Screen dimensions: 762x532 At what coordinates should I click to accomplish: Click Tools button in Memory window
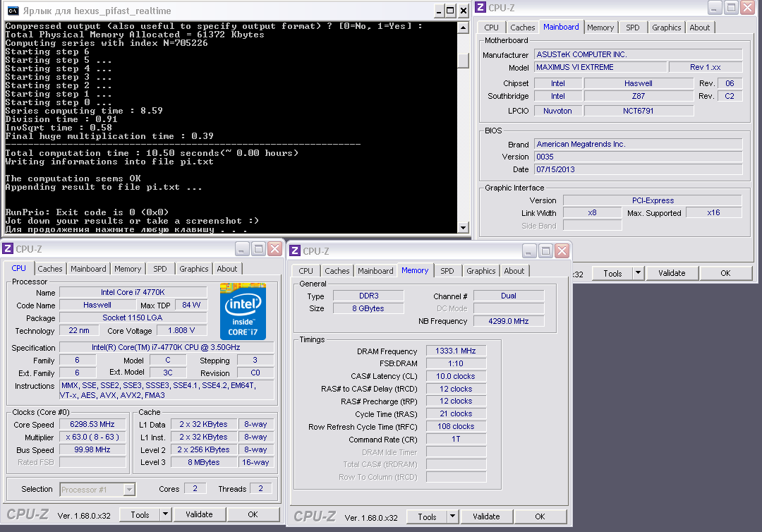(x=427, y=516)
